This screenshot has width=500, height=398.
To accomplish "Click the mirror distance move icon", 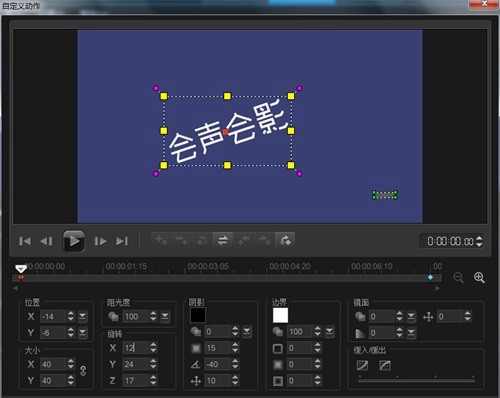I will pyautogui.click(x=428, y=316).
